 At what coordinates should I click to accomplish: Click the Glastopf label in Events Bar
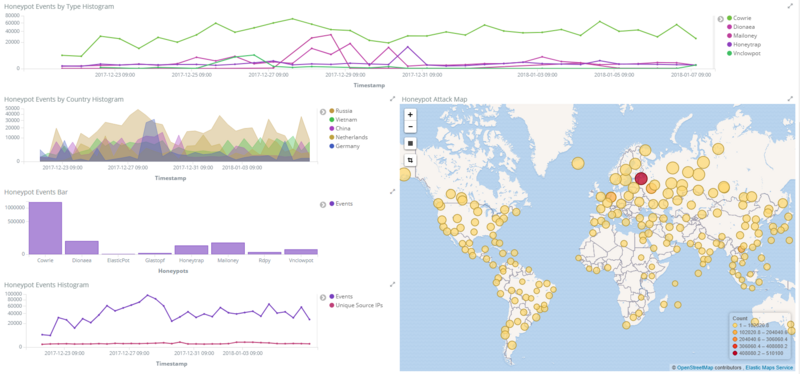click(155, 260)
